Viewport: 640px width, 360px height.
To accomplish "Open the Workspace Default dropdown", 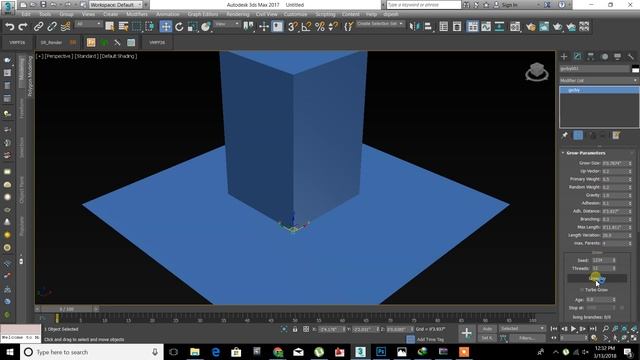I will (x=116, y=5).
